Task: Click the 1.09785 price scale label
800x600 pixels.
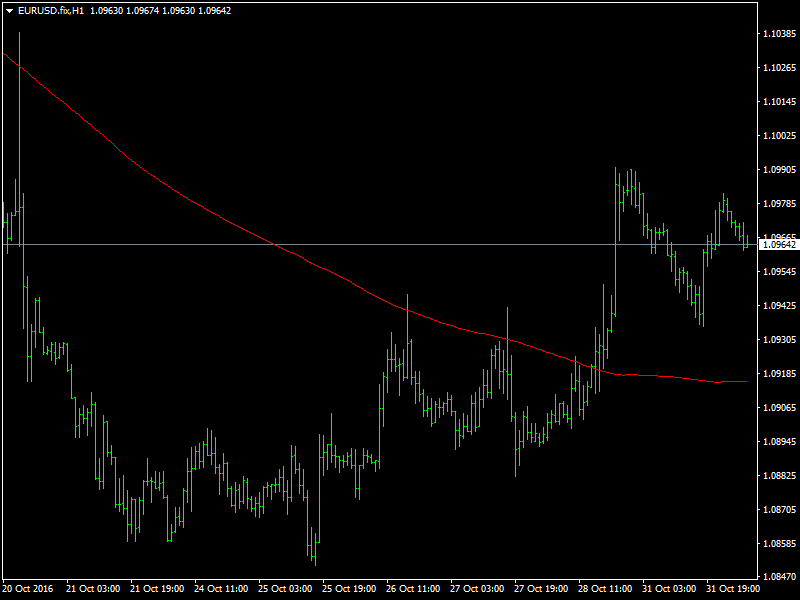Action: point(779,204)
